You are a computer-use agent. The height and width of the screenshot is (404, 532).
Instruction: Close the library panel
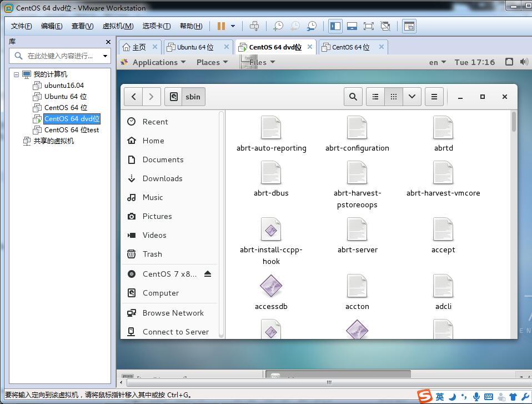click(108, 42)
